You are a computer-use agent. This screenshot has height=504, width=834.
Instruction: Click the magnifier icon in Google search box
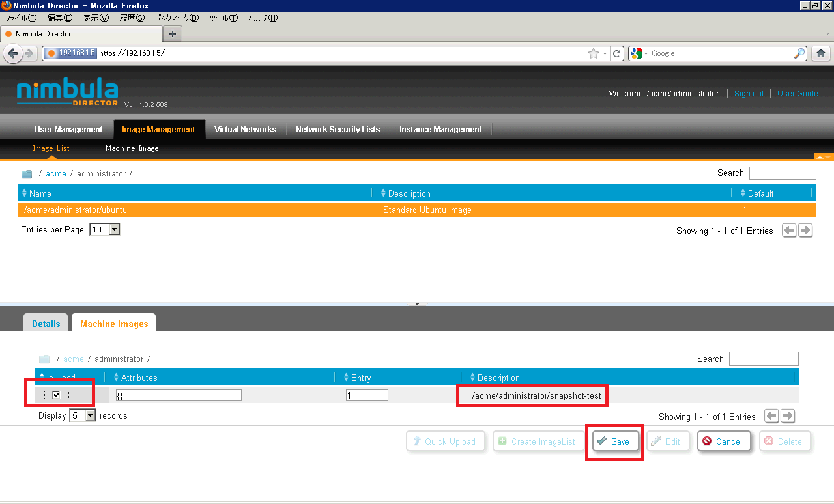tap(799, 53)
